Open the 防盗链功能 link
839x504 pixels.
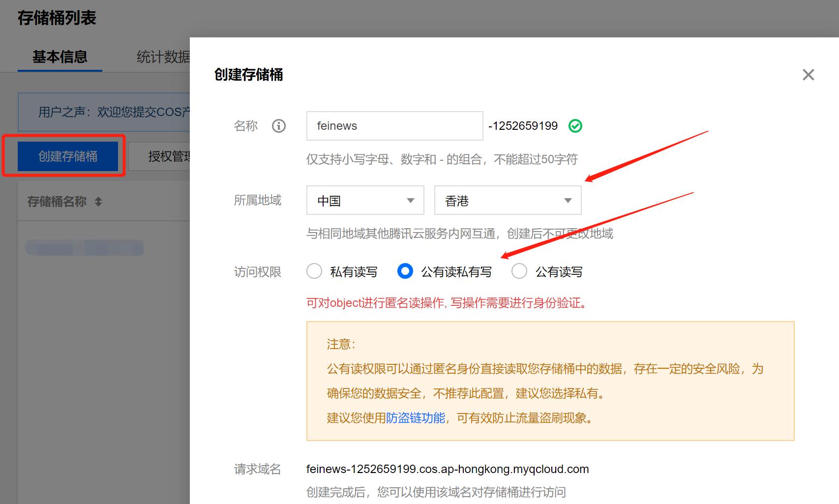[x=416, y=418]
